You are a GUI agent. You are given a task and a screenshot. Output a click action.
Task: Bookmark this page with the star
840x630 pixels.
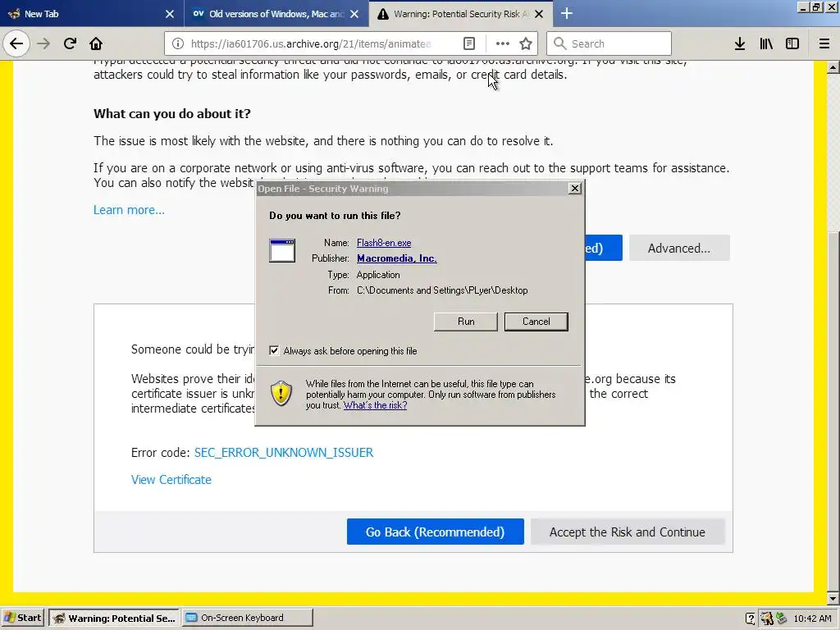tap(526, 43)
